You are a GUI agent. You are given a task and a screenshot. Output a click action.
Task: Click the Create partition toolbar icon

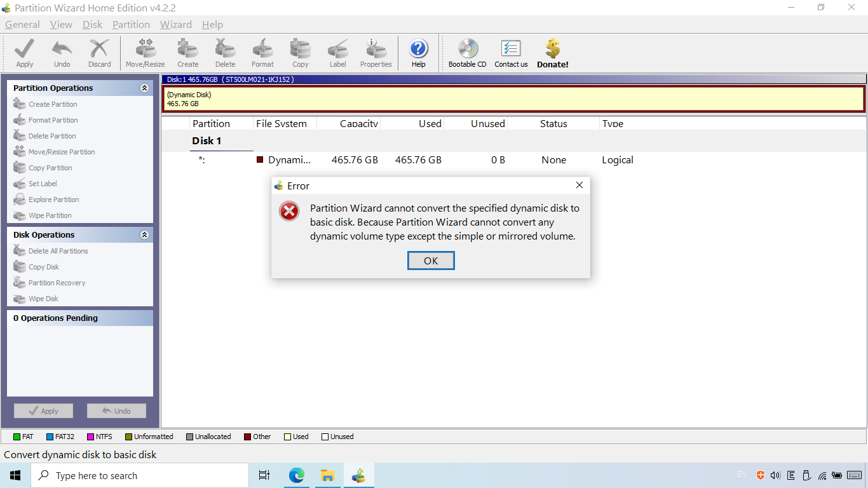pos(187,53)
